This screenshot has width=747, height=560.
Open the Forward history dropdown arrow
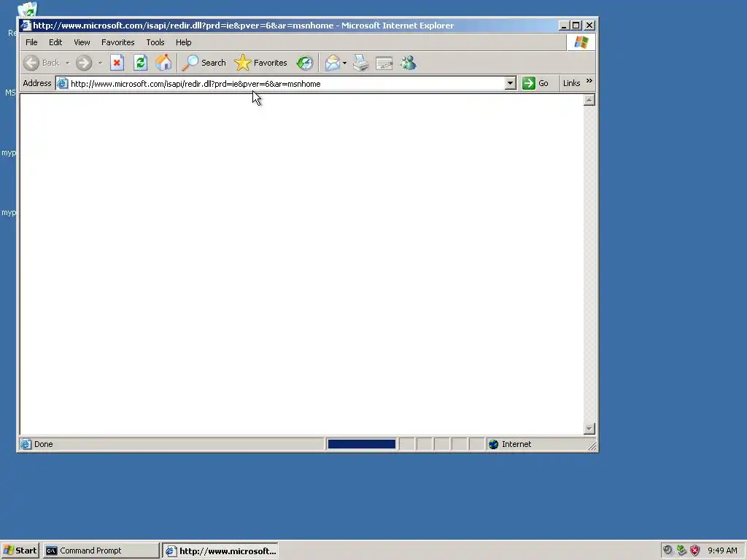point(100,63)
